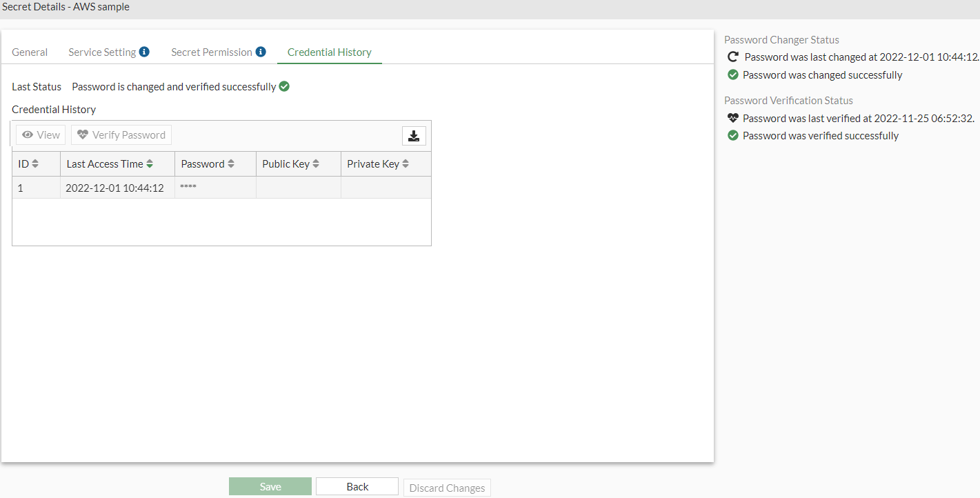Click the View button

click(x=41, y=135)
